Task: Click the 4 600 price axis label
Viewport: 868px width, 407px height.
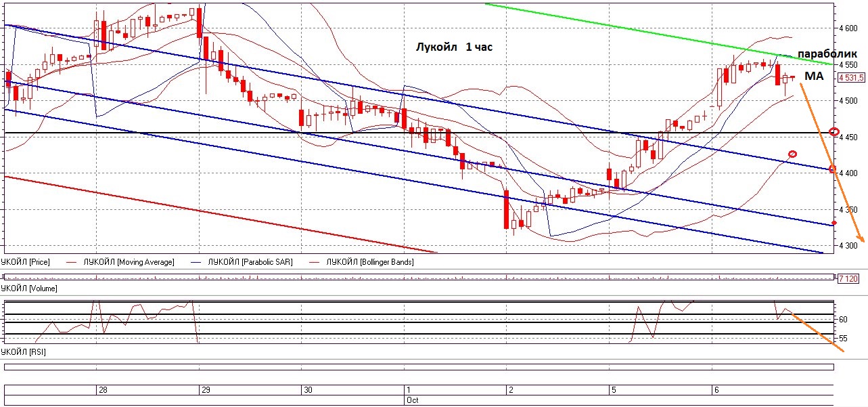Action: tap(848, 28)
